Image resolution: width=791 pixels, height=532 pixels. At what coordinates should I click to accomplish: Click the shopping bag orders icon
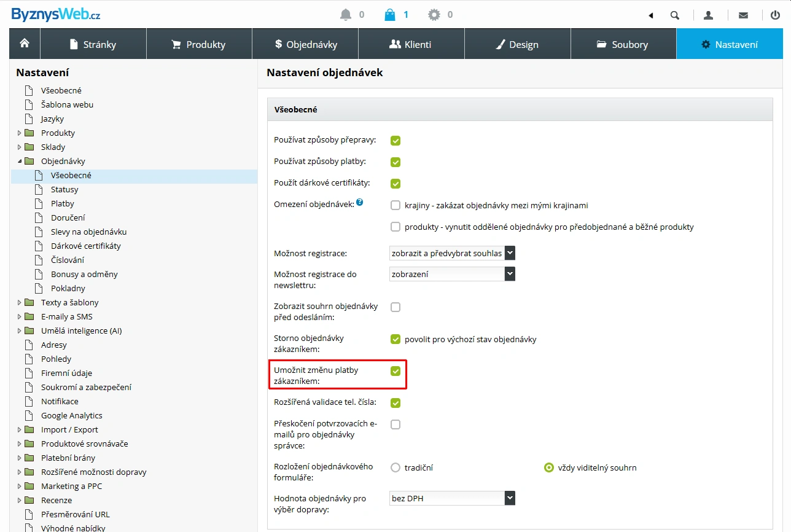[390, 15]
